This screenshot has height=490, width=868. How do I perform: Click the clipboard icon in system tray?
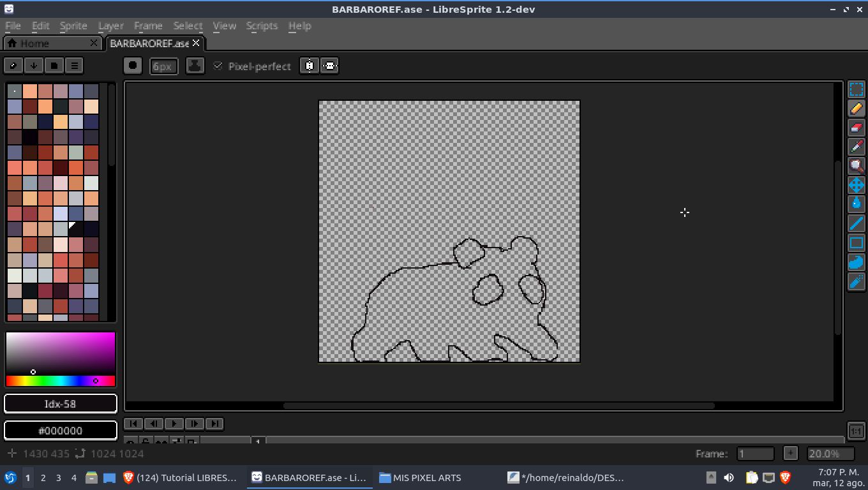pos(752,477)
